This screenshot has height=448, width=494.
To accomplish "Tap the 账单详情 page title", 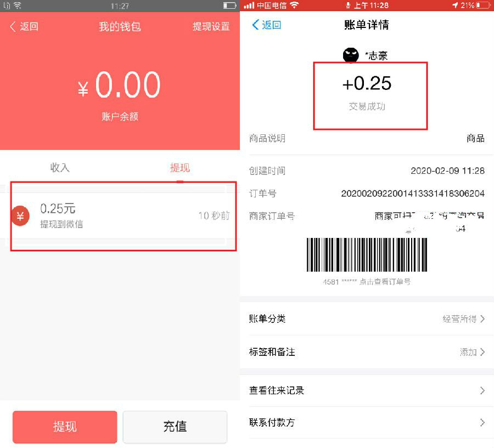I will tap(367, 25).
